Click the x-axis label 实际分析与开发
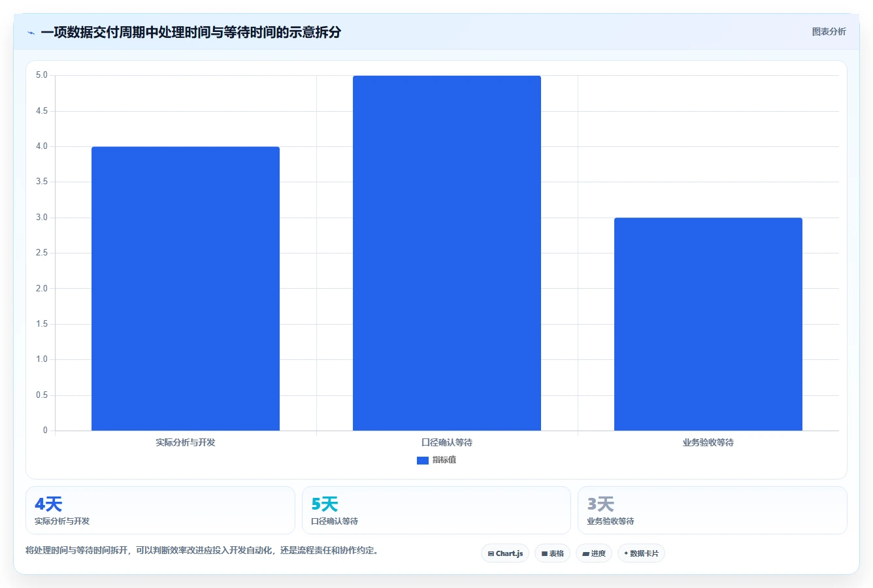 tap(186, 442)
